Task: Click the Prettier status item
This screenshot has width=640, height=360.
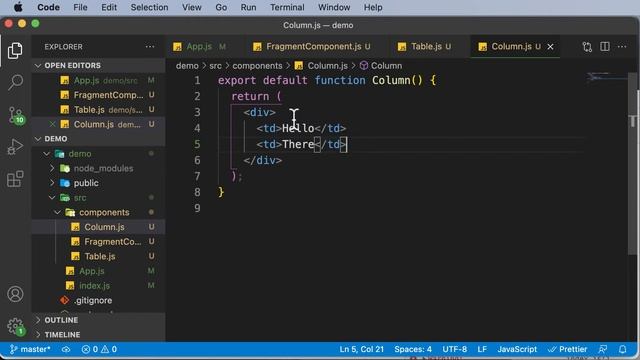Action: (567, 349)
